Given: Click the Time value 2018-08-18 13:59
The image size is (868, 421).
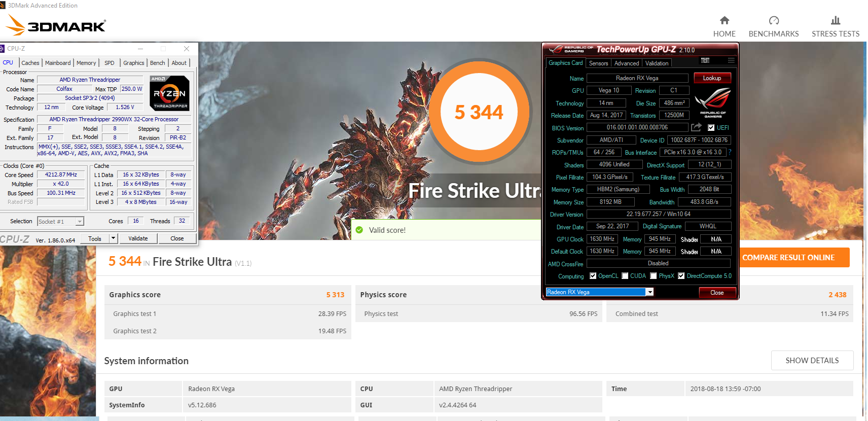Looking at the screenshot, I should (726, 389).
